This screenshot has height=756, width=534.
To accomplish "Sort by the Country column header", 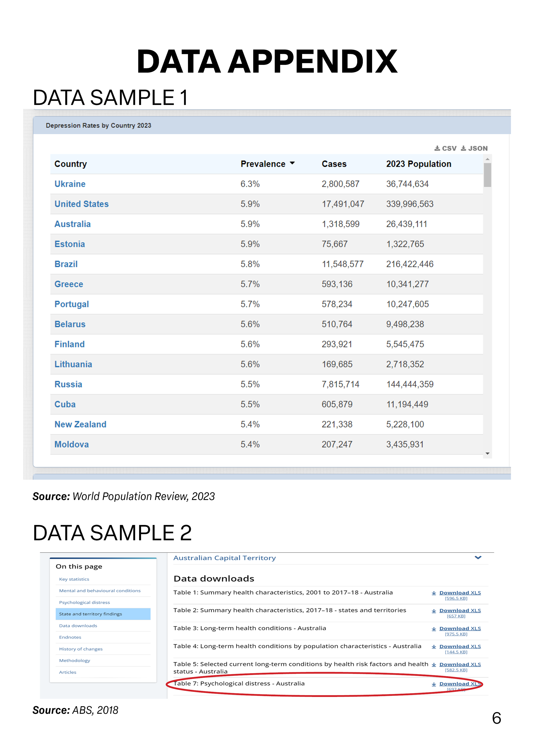I will (x=71, y=164).
